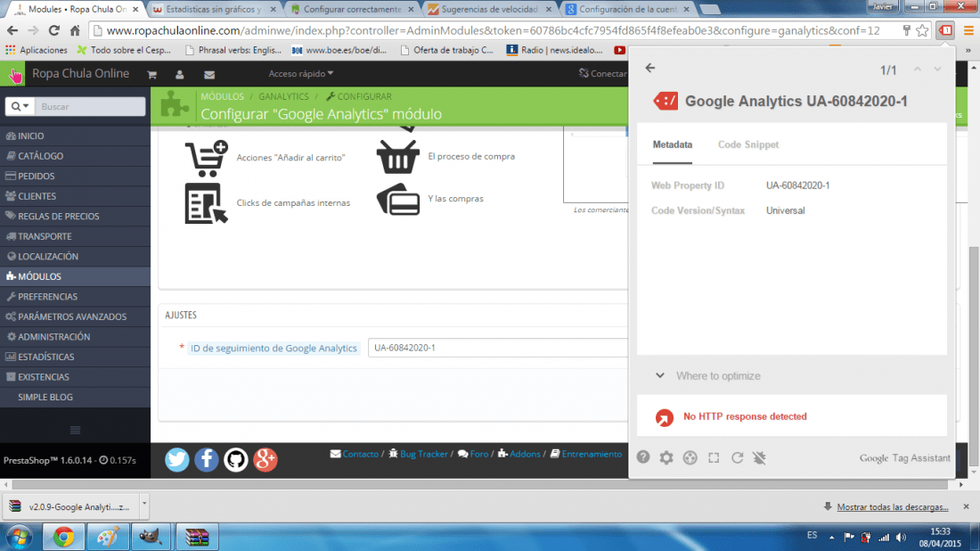Click the disable Tag Assistant icon

tap(759, 457)
